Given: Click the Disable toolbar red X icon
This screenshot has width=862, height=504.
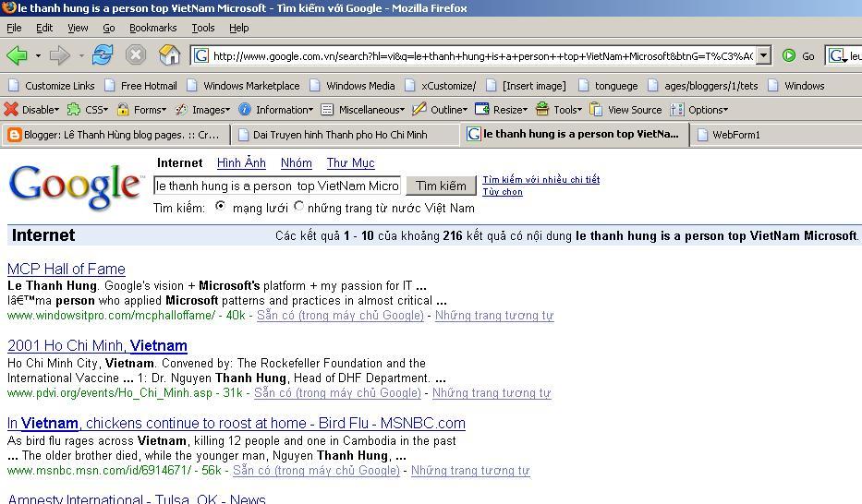Looking at the screenshot, I should pyautogui.click(x=11, y=109).
